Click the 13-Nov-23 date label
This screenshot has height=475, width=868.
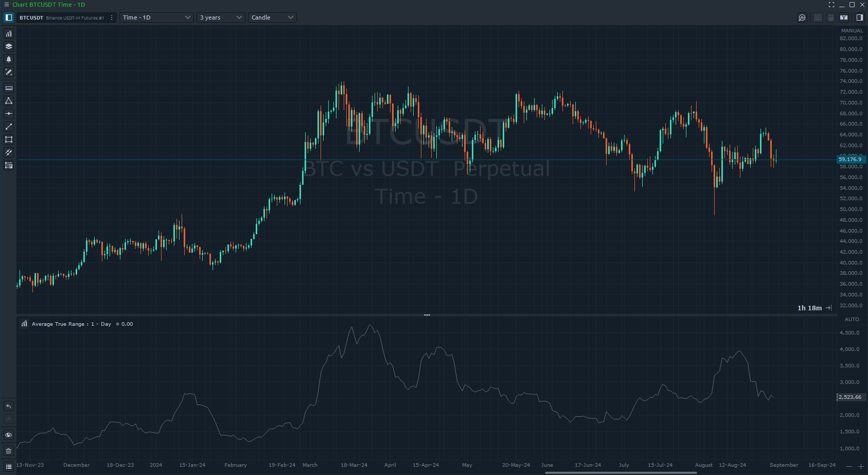point(30,465)
